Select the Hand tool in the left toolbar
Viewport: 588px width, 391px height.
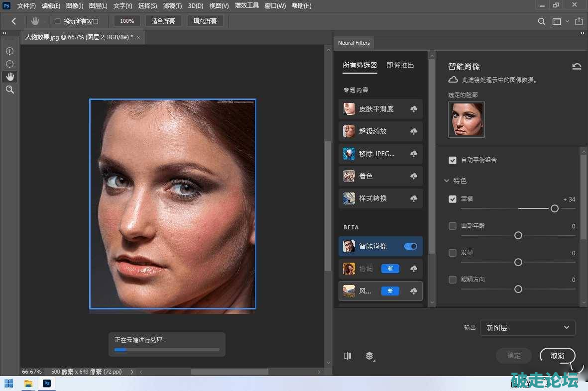pyautogui.click(x=9, y=77)
